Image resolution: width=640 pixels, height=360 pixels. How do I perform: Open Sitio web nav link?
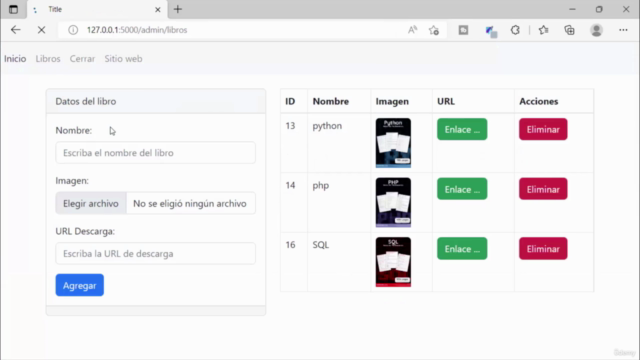point(123,59)
